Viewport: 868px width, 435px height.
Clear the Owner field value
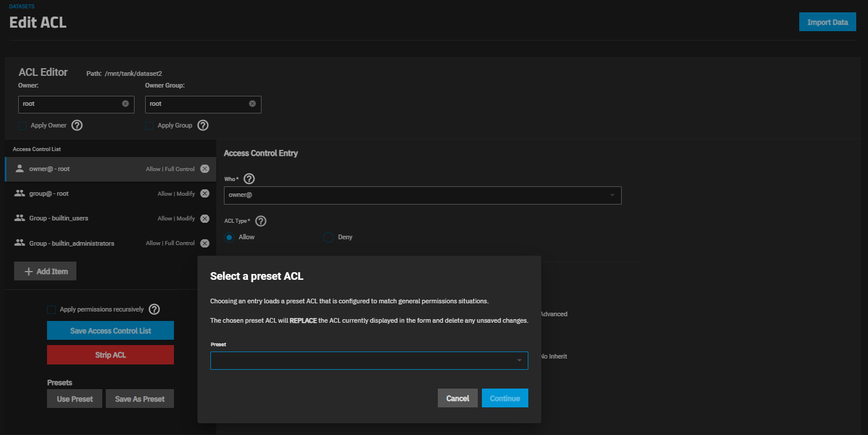pos(125,103)
